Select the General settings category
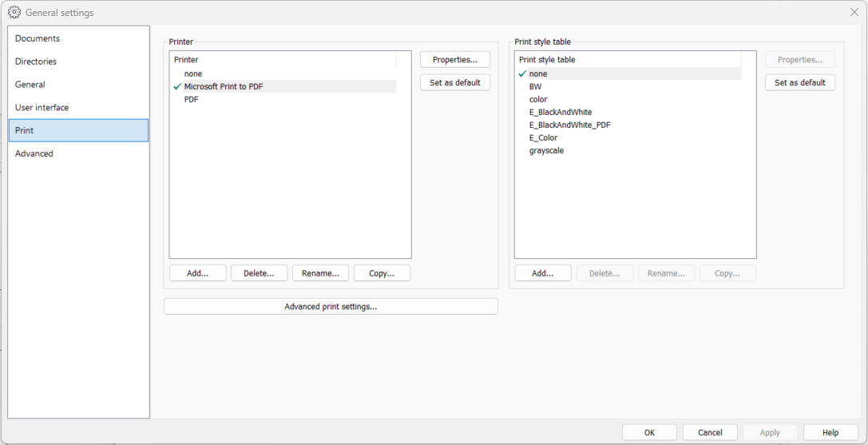 coord(30,85)
